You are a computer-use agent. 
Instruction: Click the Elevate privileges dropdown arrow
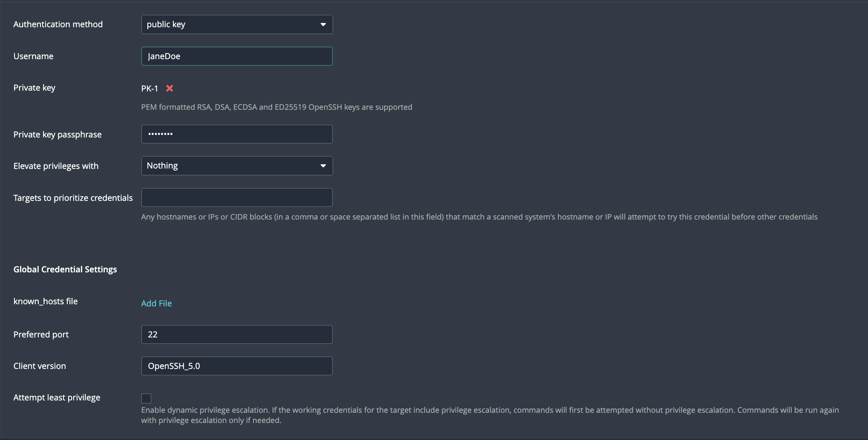323,166
